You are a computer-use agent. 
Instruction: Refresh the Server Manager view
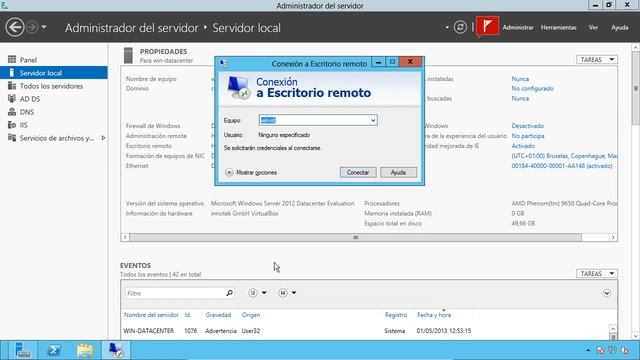click(x=460, y=27)
